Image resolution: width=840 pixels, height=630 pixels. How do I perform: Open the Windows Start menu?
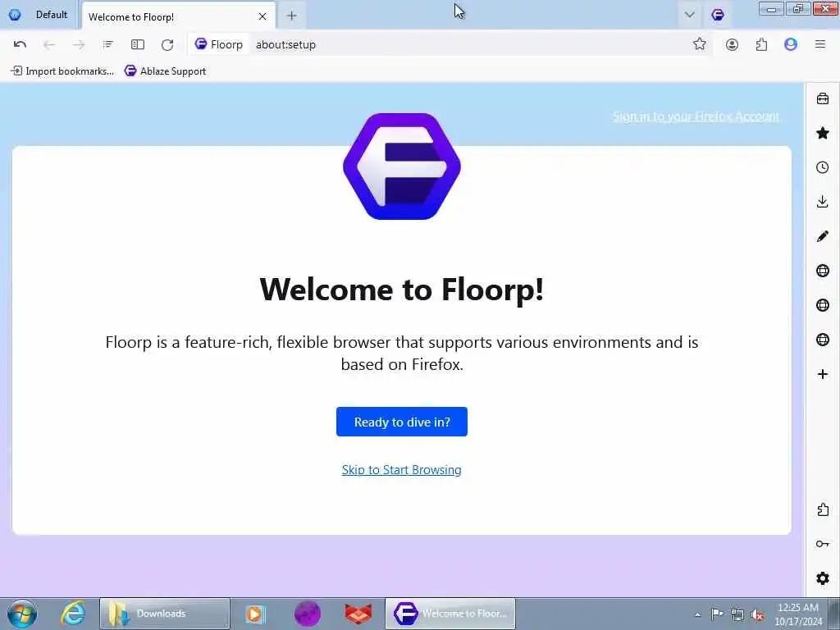[22, 614]
